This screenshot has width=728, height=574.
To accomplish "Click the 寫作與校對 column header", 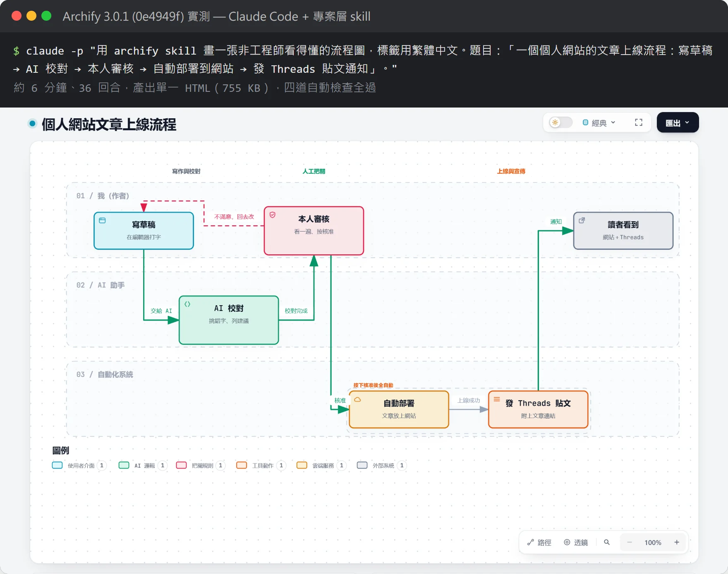I will pyautogui.click(x=186, y=171).
